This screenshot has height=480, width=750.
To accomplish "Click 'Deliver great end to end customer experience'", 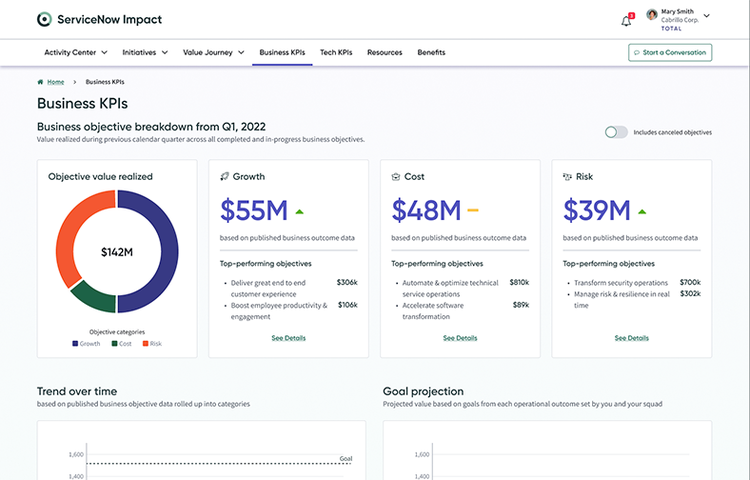I will 268,288.
